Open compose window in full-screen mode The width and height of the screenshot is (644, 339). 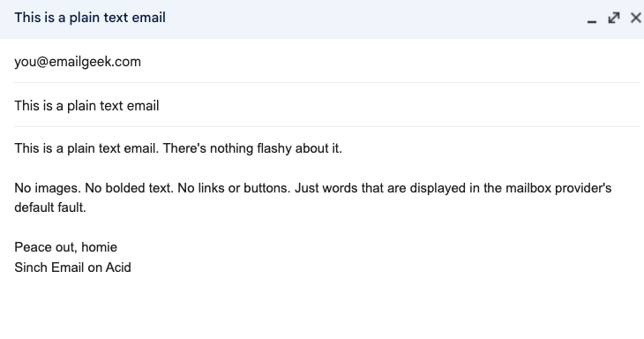[614, 18]
